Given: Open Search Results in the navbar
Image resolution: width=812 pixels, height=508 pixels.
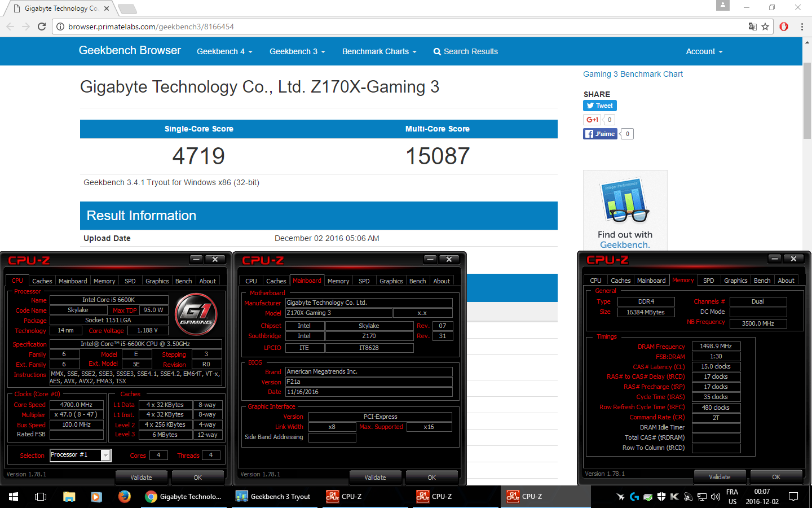Looking at the screenshot, I should point(465,51).
